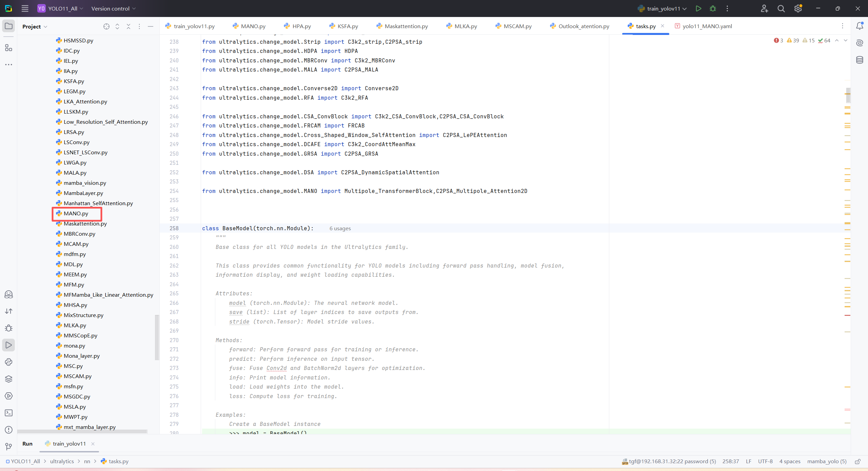This screenshot has height=471, width=868.
Task: Open the Git tool window icon
Action: tap(8, 447)
